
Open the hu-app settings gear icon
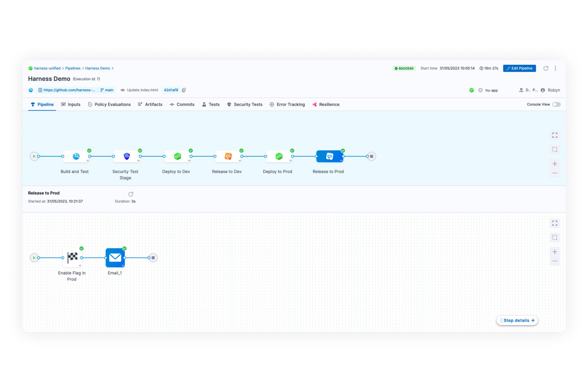[480, 90]
